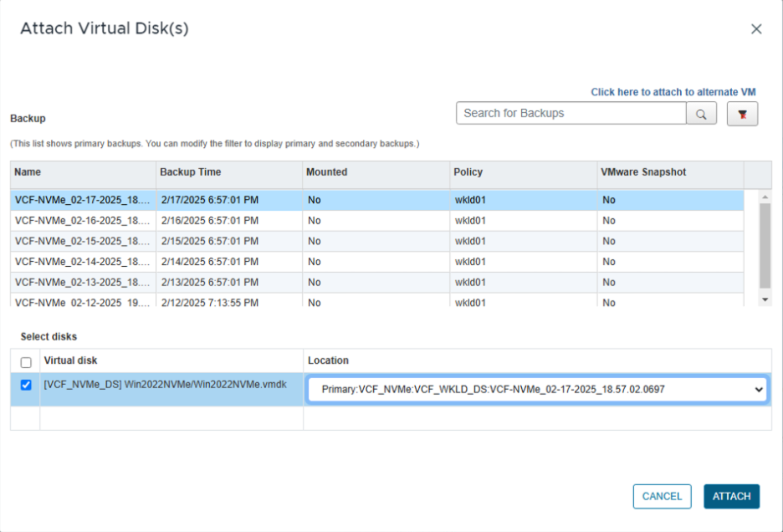
Task: Sort backups by Mounted column header
Action: [327, 172]
